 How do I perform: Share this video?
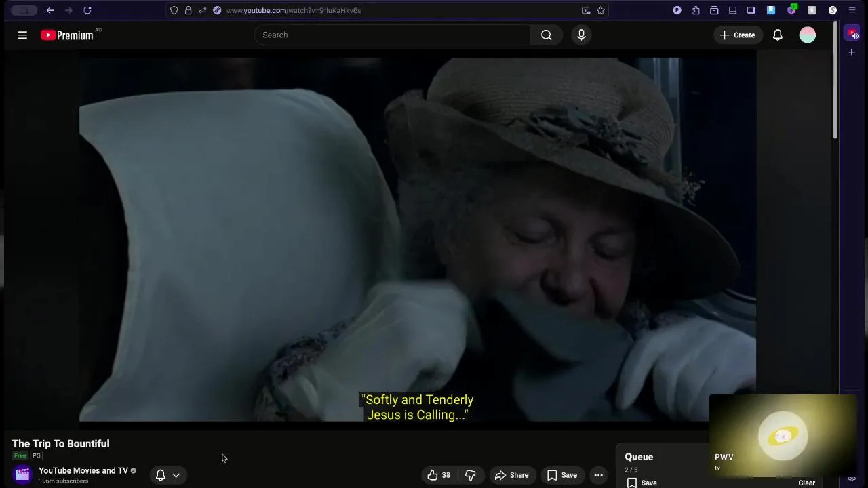click(512, 475)
